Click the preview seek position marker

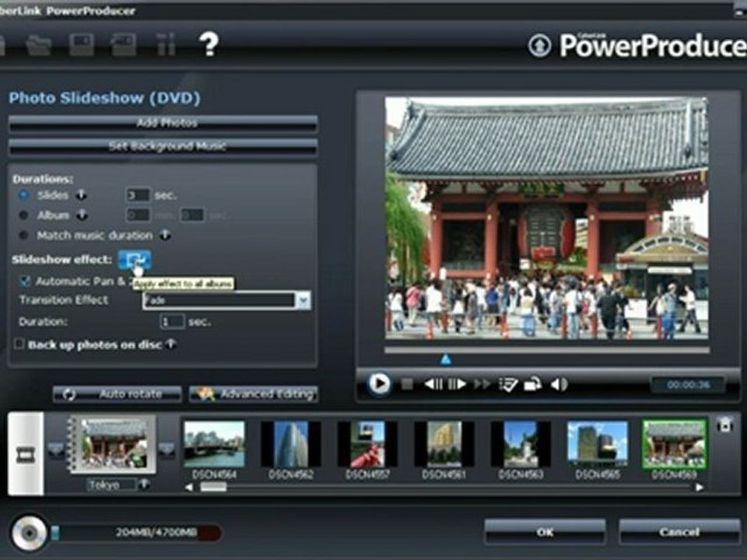446,359
